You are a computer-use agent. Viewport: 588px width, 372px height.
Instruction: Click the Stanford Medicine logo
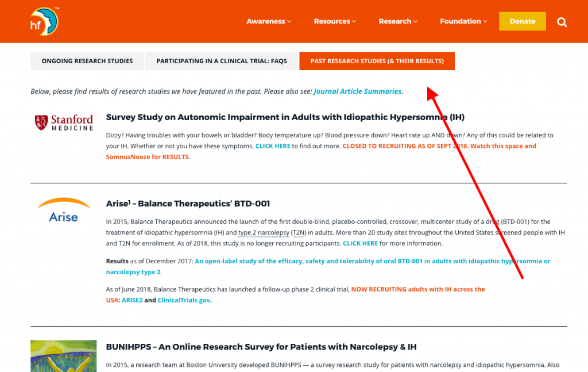point(64,122)
